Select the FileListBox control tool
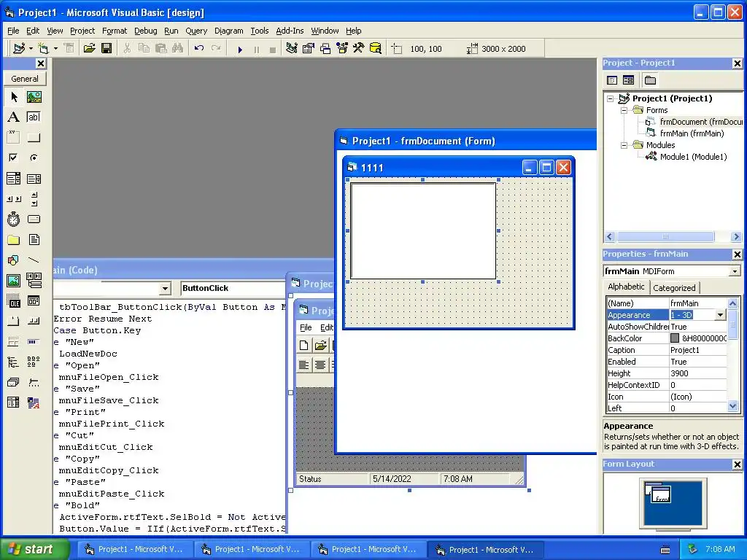Viewport: 747px width, 560px height. coord(34,239)
